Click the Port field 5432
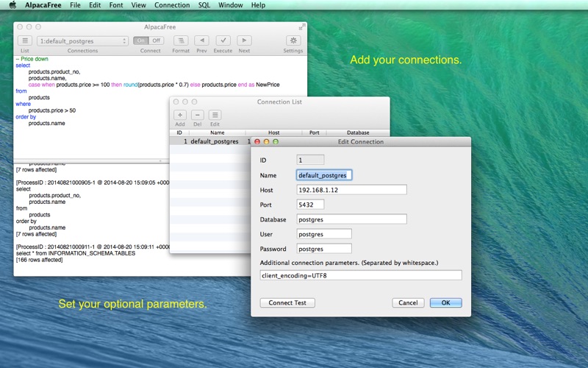This screenshot has width=588, height=368. (310, 205)
